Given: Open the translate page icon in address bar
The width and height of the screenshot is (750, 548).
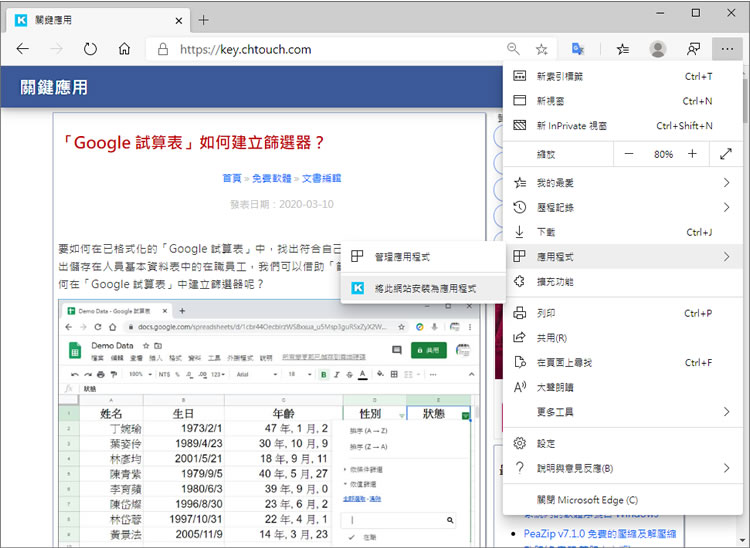Looking at the screenshot, I should tap(578, 49).
